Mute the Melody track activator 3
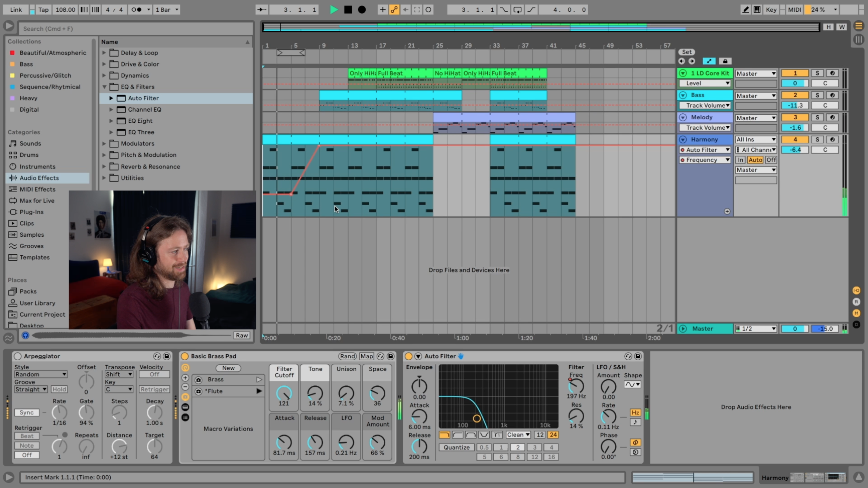The height and width of the screenshot is (488, 868). click(x=795, y=117)
